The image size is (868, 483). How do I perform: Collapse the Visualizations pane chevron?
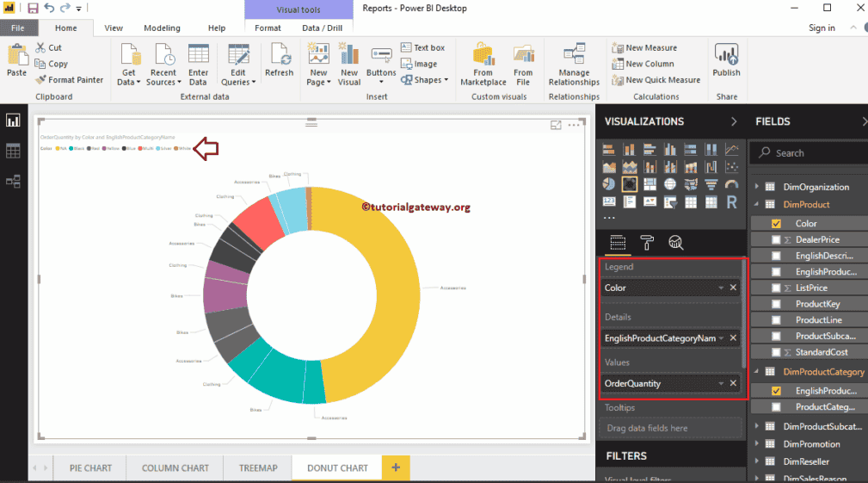pos(734,121)
